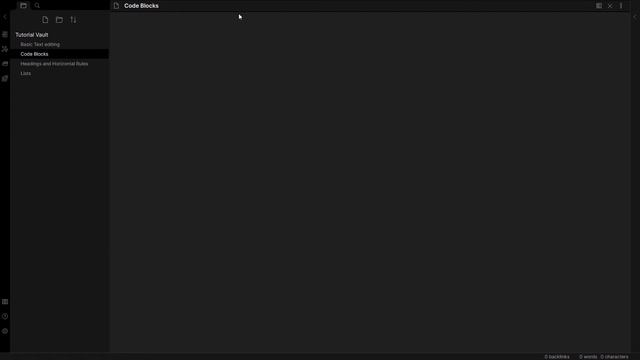Create a new note with the file icon
Image resolution: width=640 pixels, height=360 pixels.
coord(45,20)
